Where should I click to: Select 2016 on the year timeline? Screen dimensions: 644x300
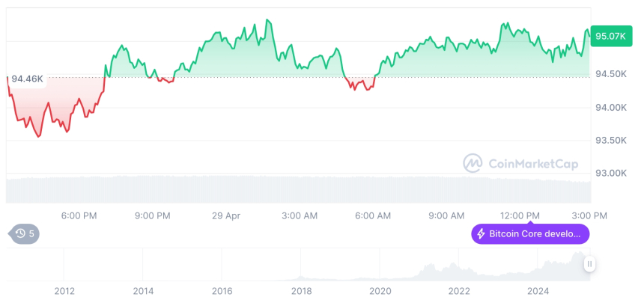tap(222, 291)
